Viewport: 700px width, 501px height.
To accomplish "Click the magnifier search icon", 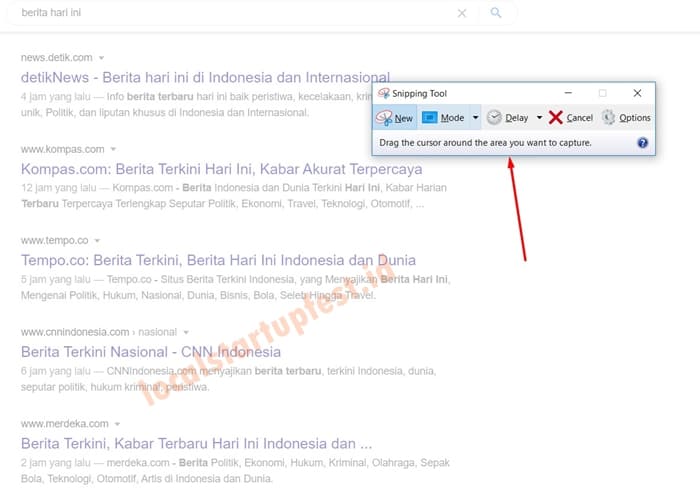I will (x=496, y=13).
